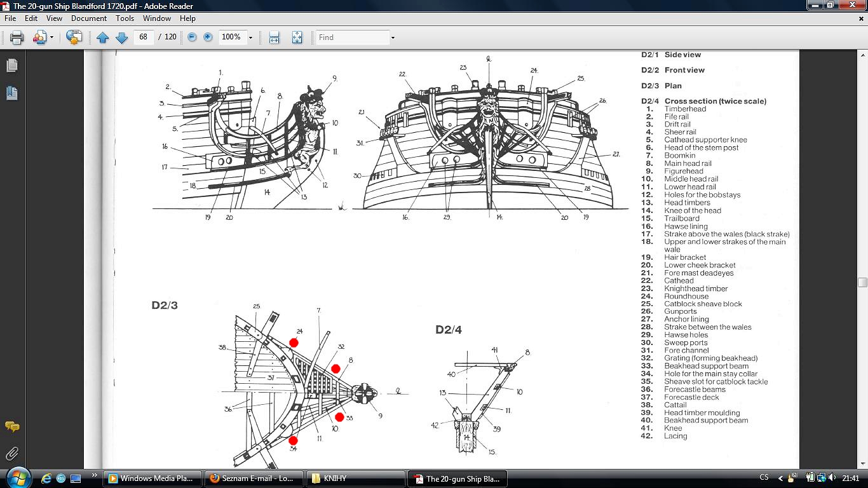Image resolution: width=868 pixels, height=488 pixels.
Task: Show the Bookmarks navigation panel
Action: [12, 93]
